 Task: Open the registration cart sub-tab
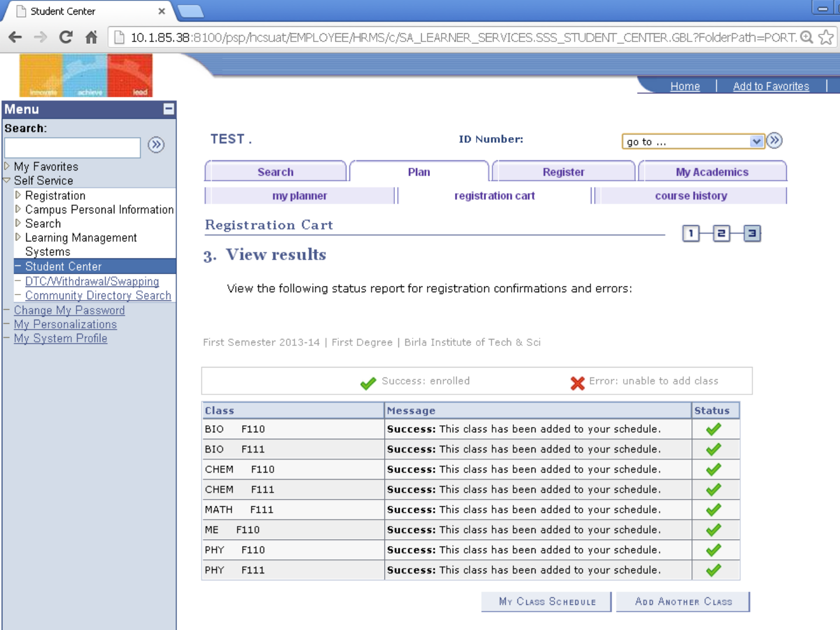(x=495, y=196)
